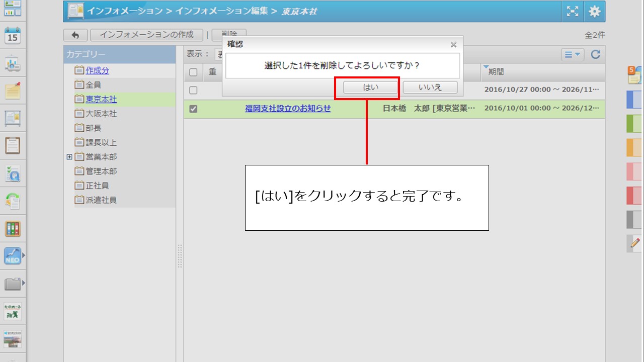
Task: Toggle the select-all checkbox in table header
Action: tap(193, 72)
